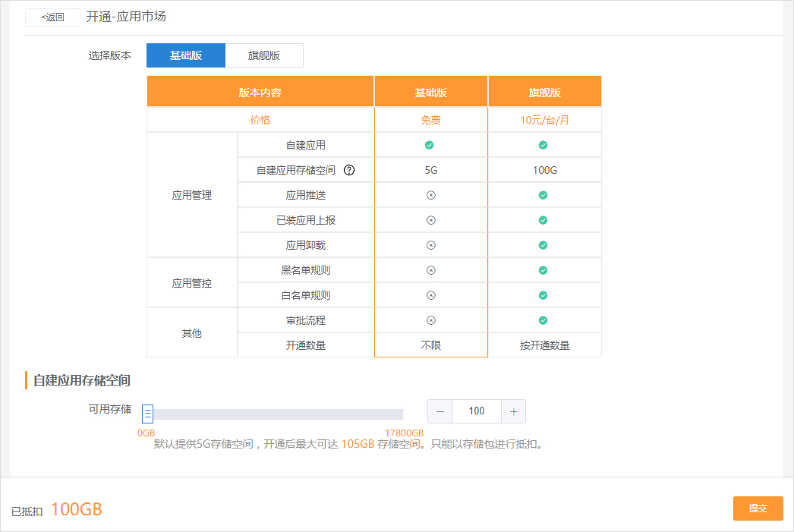Image resolution: width=794 pixels, height=532 pixels.
Task: Click the question mark beside 自建应用存储空间
Action: (x=348, y=170)
